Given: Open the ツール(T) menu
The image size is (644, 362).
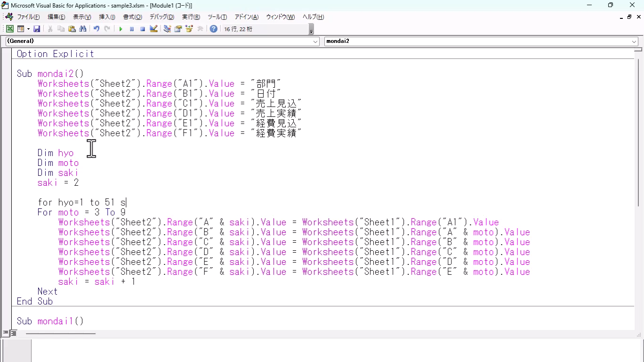Looking at the screenshot, I should (x=217, y=17).
